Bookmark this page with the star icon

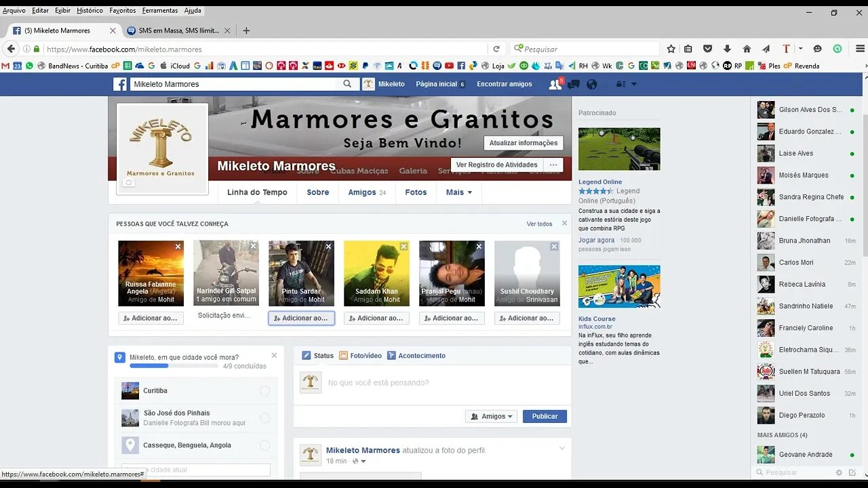[671, 49]
